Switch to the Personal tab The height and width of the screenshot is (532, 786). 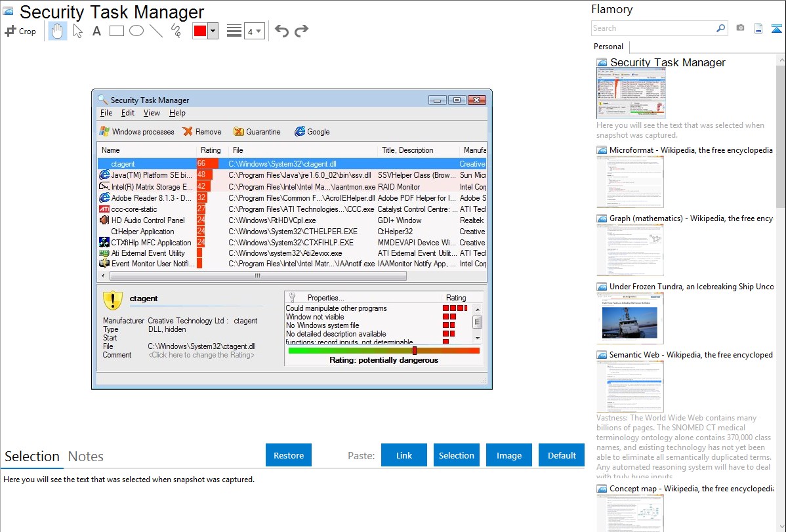point(609,47)
